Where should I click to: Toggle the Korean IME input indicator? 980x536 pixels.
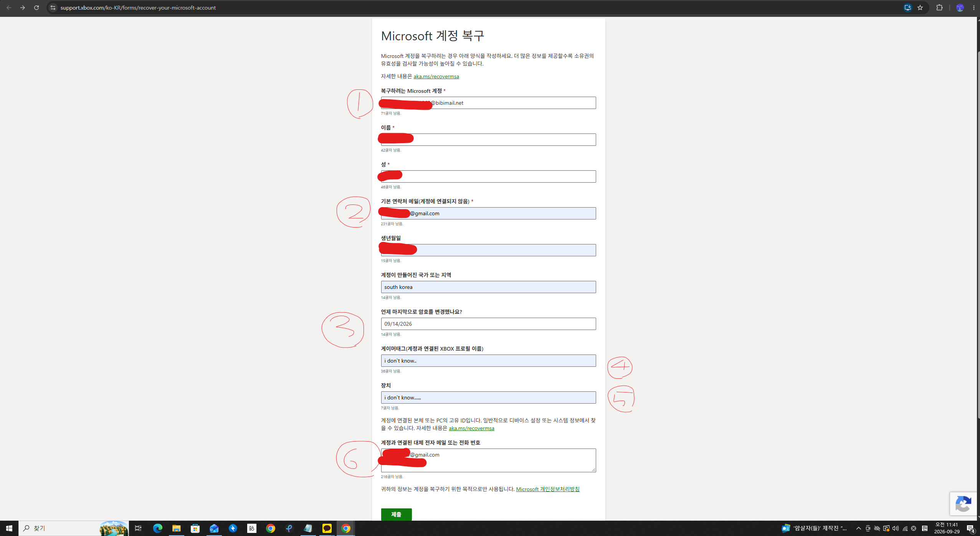(925, 528)
